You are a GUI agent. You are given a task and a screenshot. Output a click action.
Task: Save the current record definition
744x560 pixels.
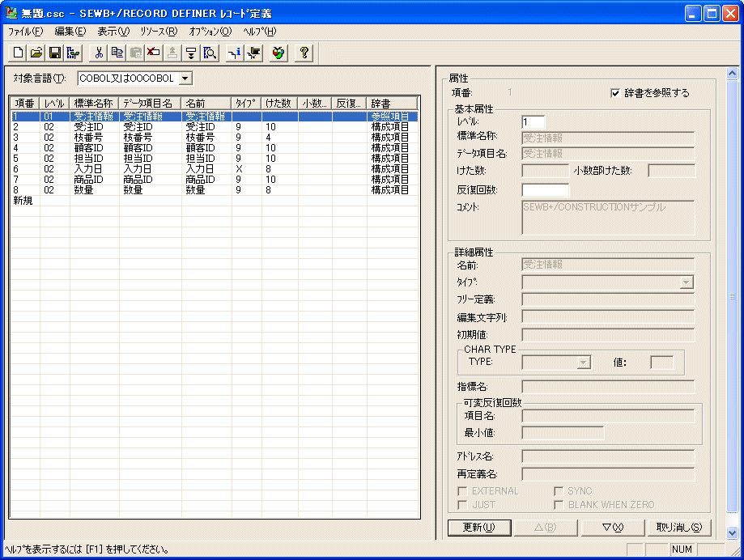[54, 52]
